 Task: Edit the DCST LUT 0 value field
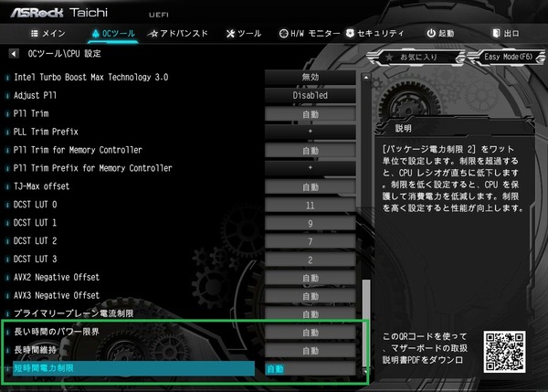click(311, 205)
